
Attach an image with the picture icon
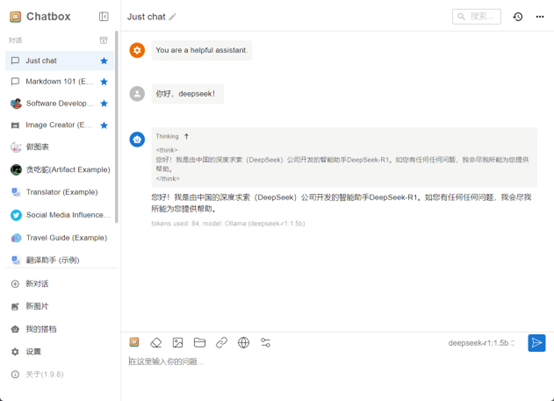[178, 343]
